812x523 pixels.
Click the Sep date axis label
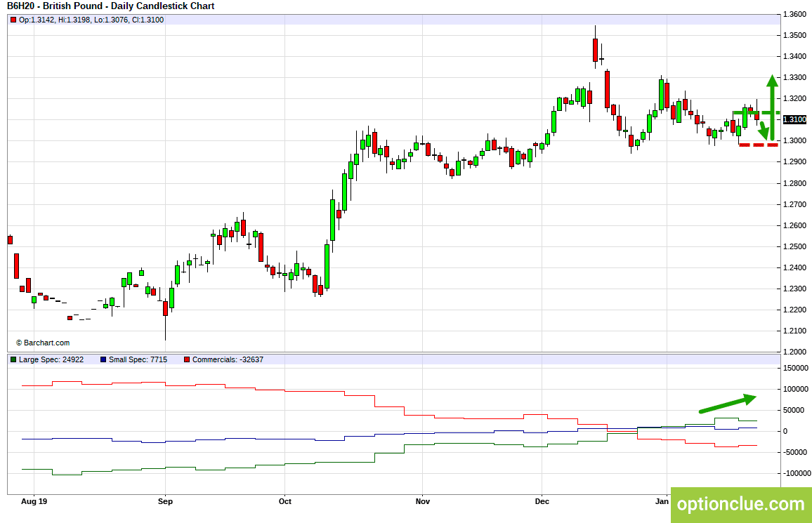165,501
